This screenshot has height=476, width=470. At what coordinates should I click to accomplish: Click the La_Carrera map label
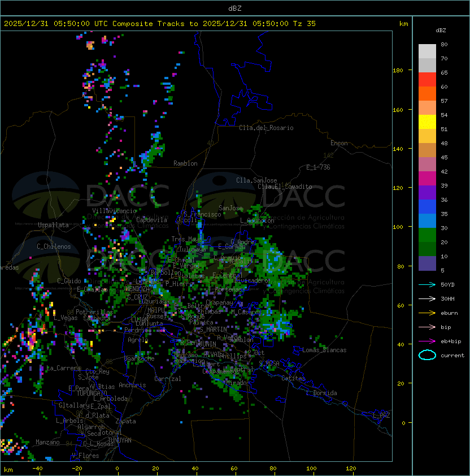click(63, 368)
